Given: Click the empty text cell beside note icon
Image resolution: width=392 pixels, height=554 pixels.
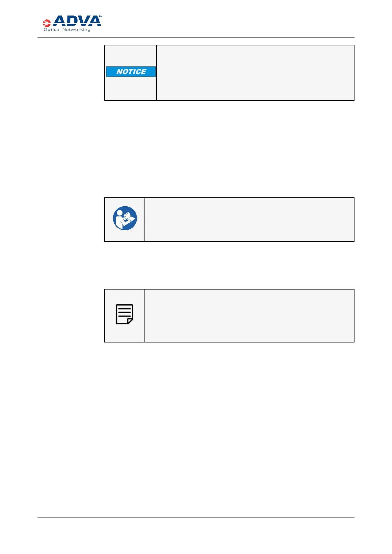Looking at the screenshot, I should 249,316.
